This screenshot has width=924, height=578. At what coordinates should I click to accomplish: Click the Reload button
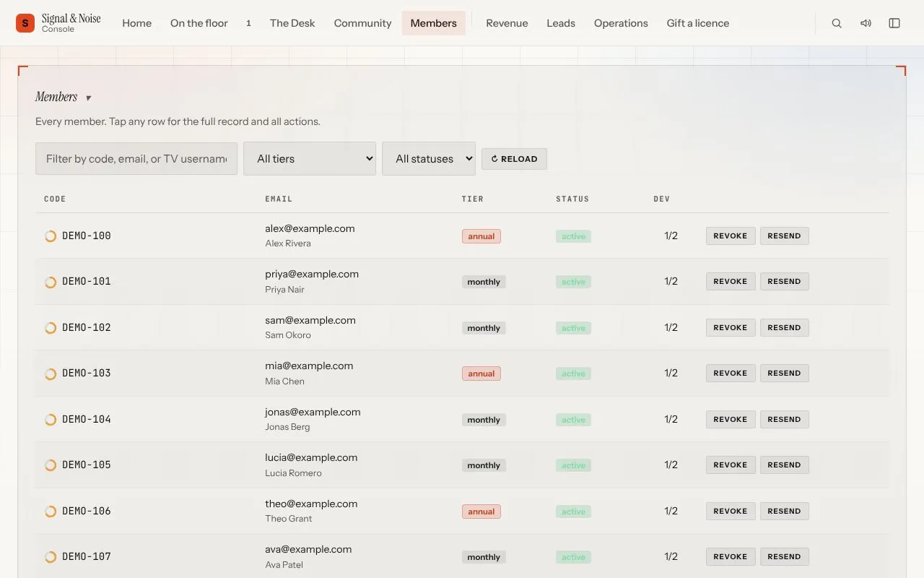click(514, 159)
